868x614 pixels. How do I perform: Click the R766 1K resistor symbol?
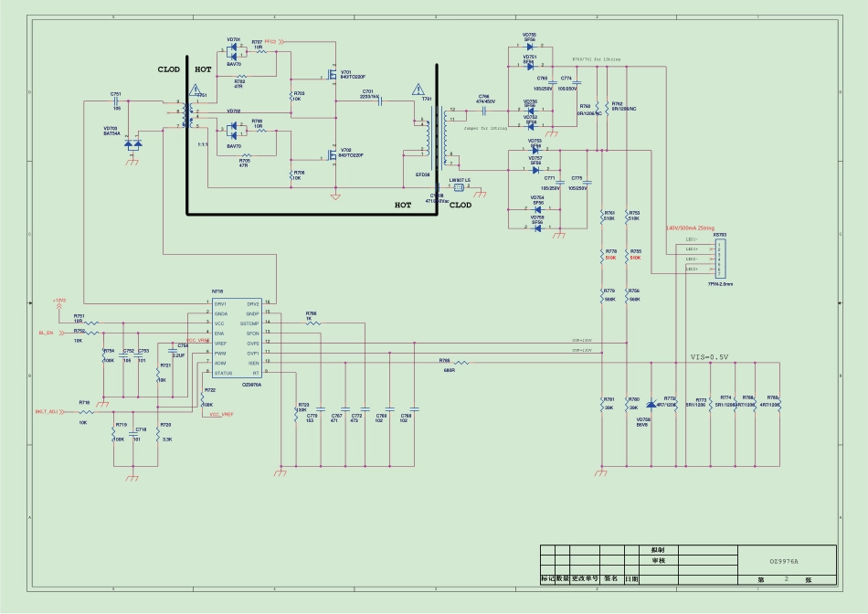[312, 323]
